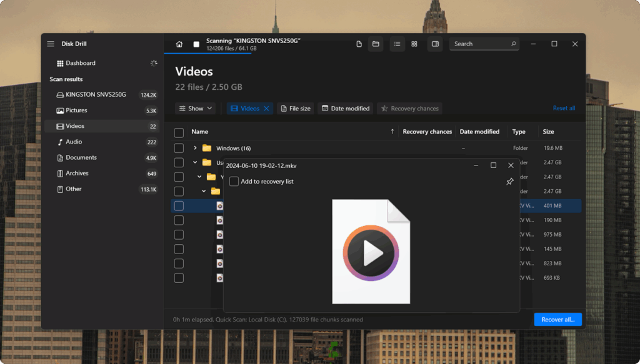Toggle the preview panel icon
The width and height of the screenshot is (640, 364).
point(435,44)
